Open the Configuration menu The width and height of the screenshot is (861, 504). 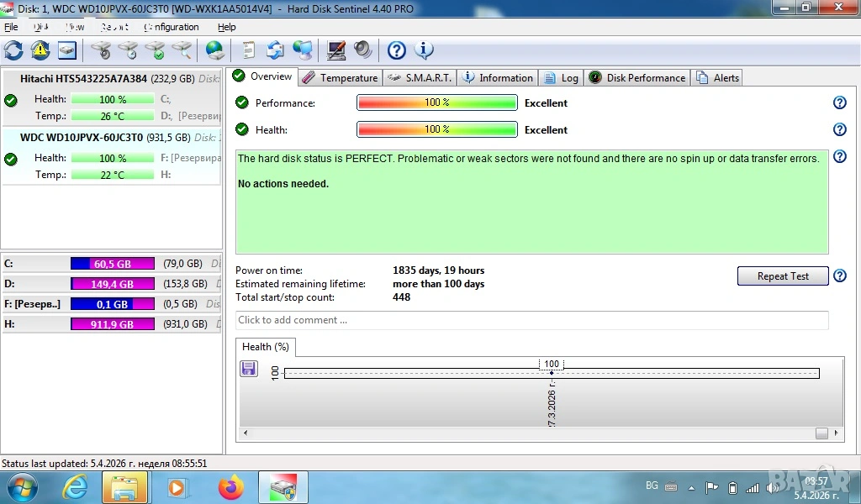pos(172,27)
